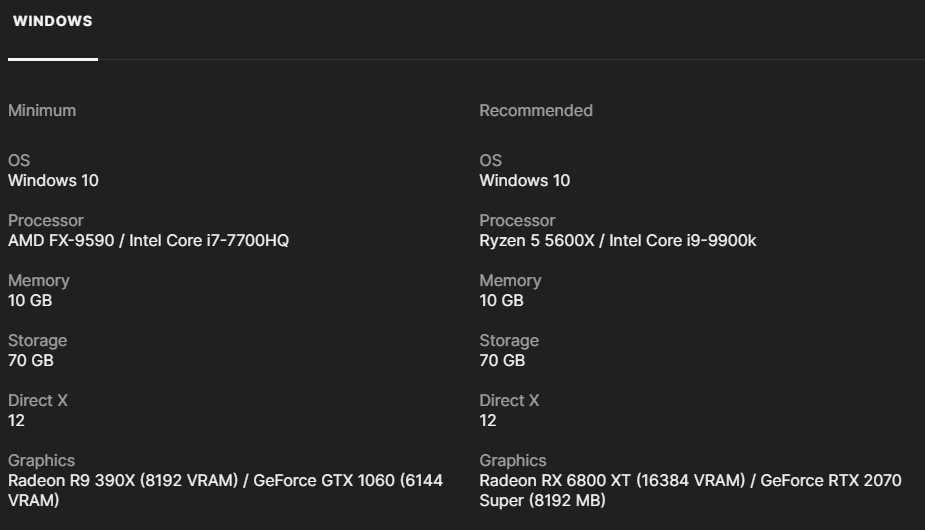Image resolution: width=925 pixels, height=530 pixels.
Task: Click 10 GB memory value under Recommended
Action: coord(501,300)
